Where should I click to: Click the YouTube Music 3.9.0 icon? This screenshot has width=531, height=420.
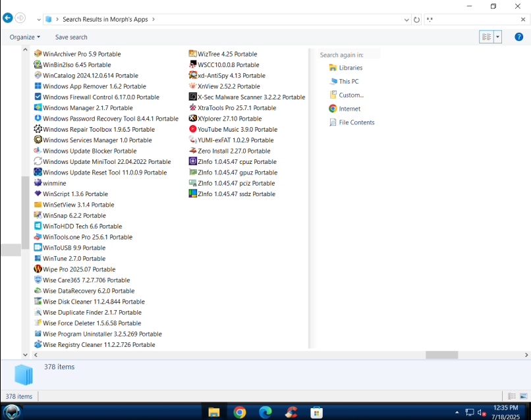[192, 129]
